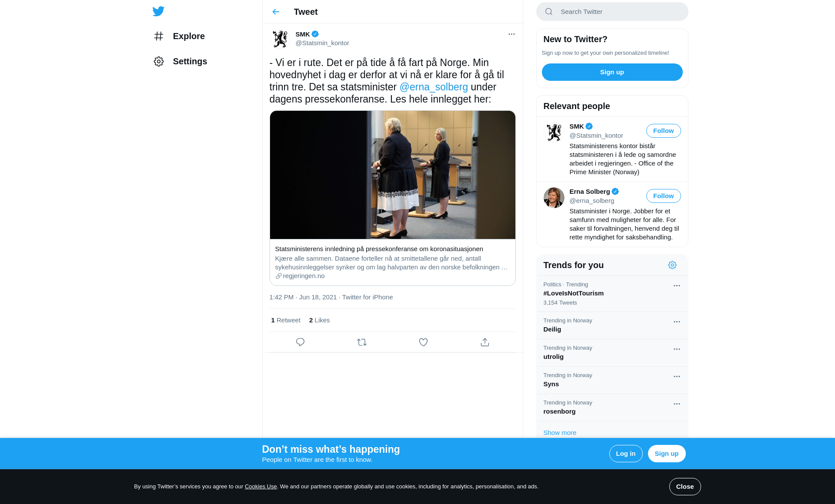Follow the SMK account

click(x=663, y=131)
